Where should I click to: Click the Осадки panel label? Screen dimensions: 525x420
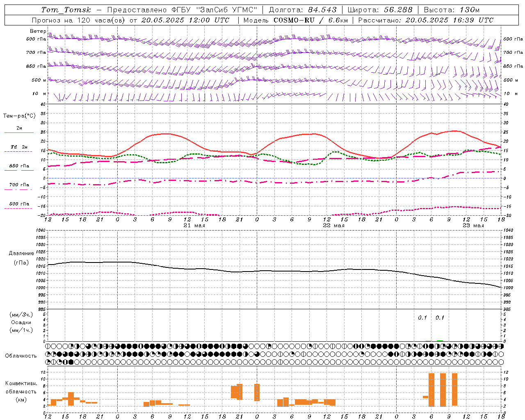(x=21, y=322)
